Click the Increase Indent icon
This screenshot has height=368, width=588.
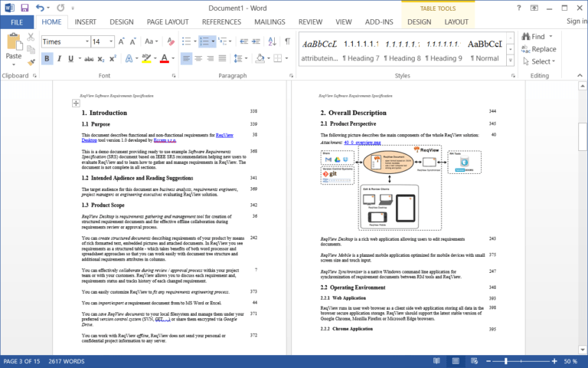256,41
